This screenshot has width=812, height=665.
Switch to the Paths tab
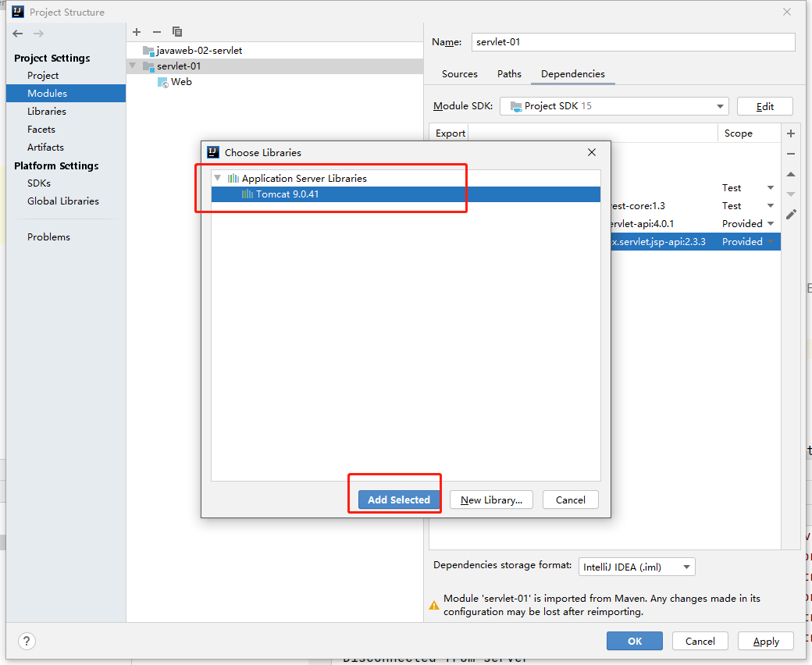click(x=509, y=73)
